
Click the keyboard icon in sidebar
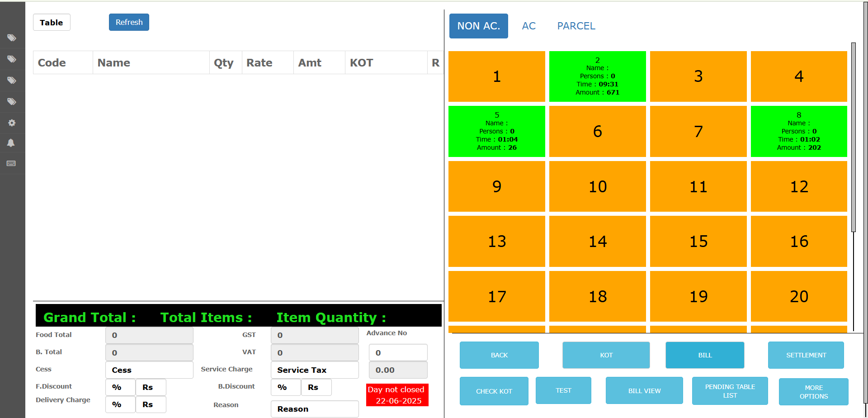[11, 163]
